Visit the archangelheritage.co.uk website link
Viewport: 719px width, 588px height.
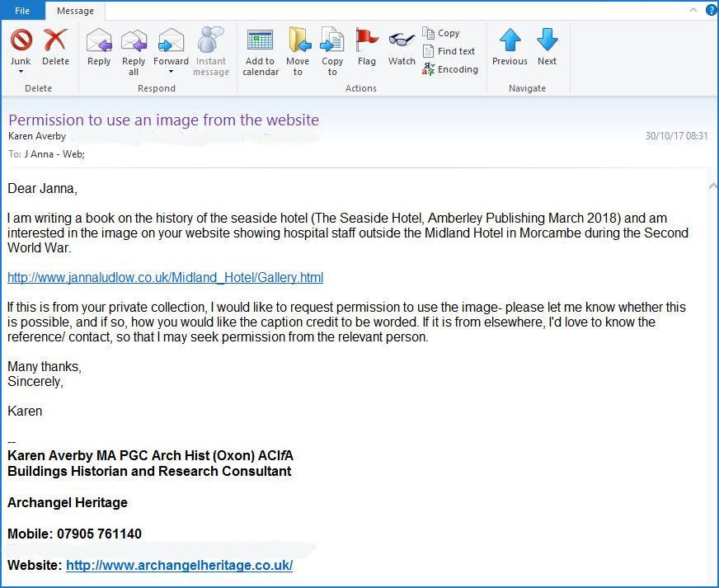(179, 566)
